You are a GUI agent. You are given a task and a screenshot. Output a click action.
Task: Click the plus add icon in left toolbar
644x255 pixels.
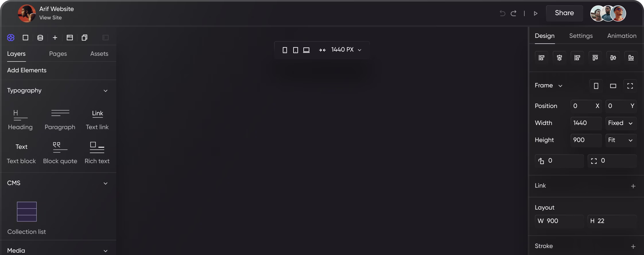(x=55, y=38)
